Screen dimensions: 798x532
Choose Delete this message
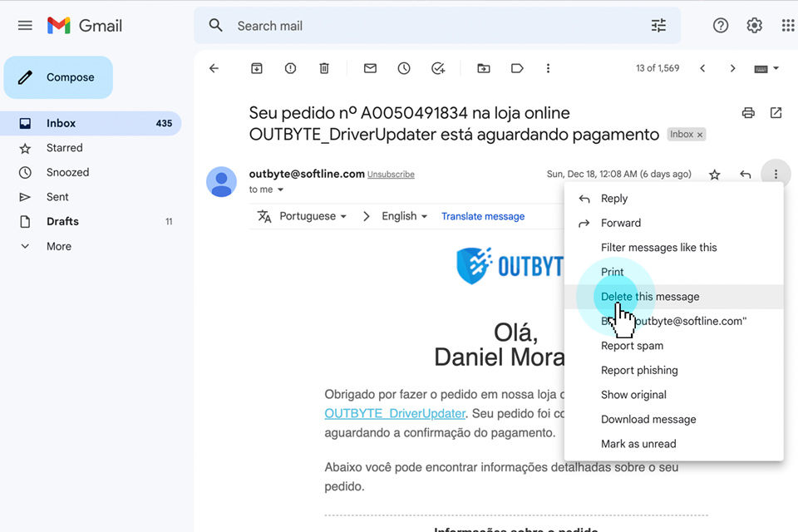pyautogui.click(x=673, y=297)
